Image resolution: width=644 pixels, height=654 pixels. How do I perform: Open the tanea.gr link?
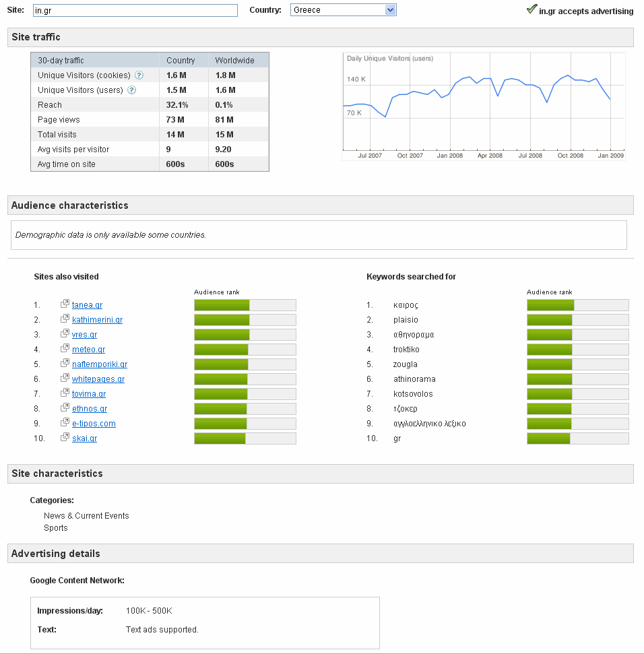[x=87, y=305]
